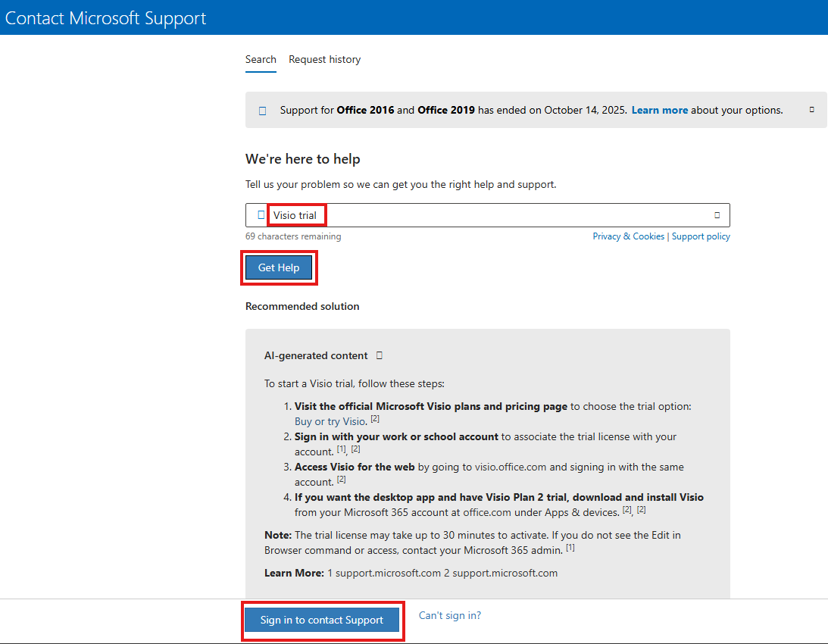The width and height of the screenshot is (828, 644).
Task: Click the info icon in Office support banner
Action: click(x=262, y=111)
